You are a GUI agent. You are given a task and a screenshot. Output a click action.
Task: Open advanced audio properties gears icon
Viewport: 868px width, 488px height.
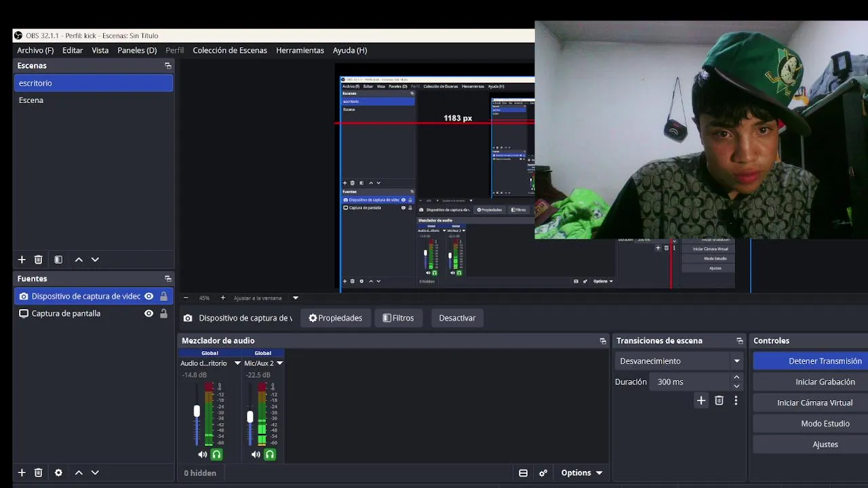click(x=543, y=473)
